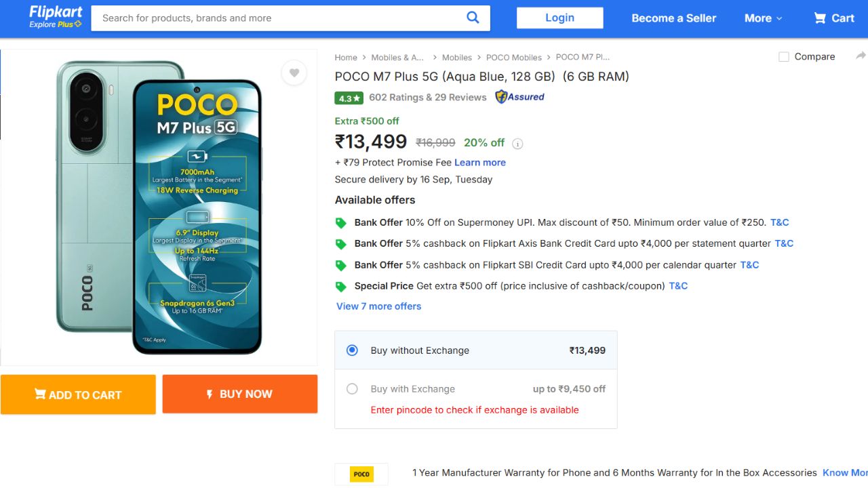Viewport: 868px width, 488px height.
Task: Open T&C for Supermoney UPI offer
Action: [780, 222]
